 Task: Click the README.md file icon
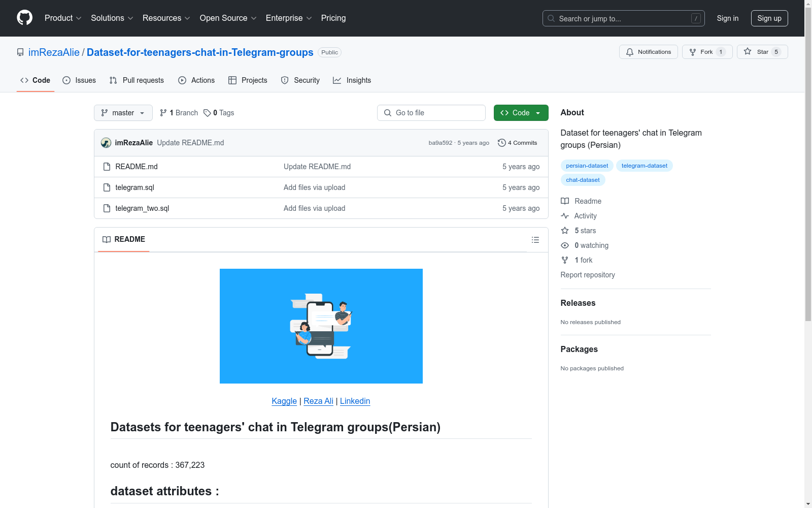coord(107,167)
